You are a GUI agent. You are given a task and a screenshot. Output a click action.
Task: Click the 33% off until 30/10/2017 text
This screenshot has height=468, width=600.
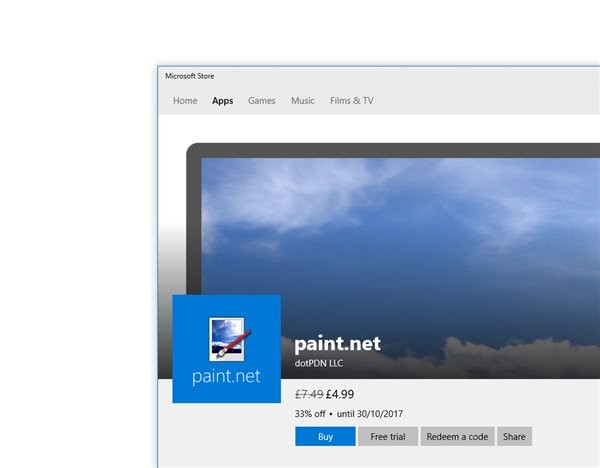coord(349,414)
